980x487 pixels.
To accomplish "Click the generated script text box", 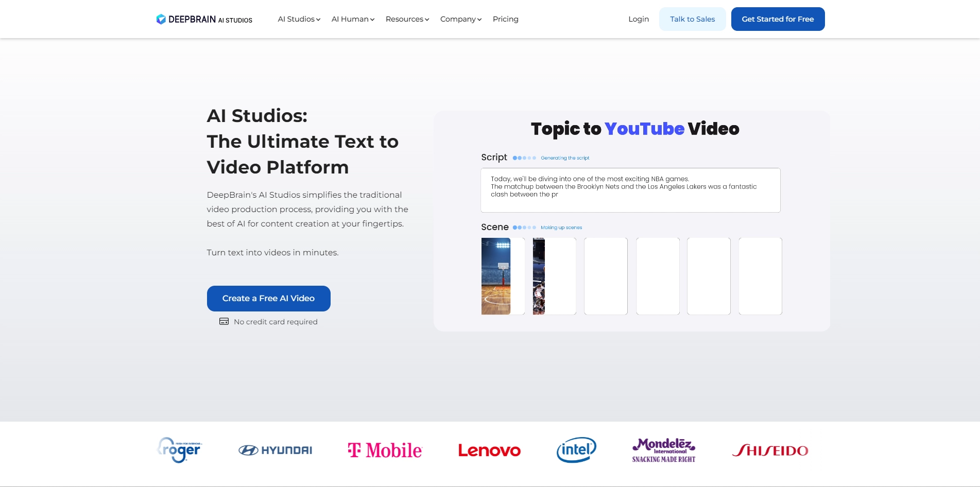I will tap(630, 190).
